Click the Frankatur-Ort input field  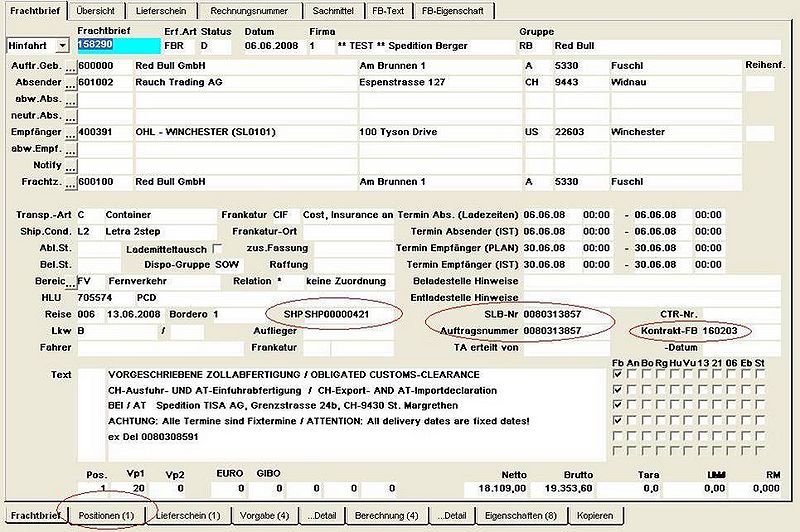pos(348,232)
